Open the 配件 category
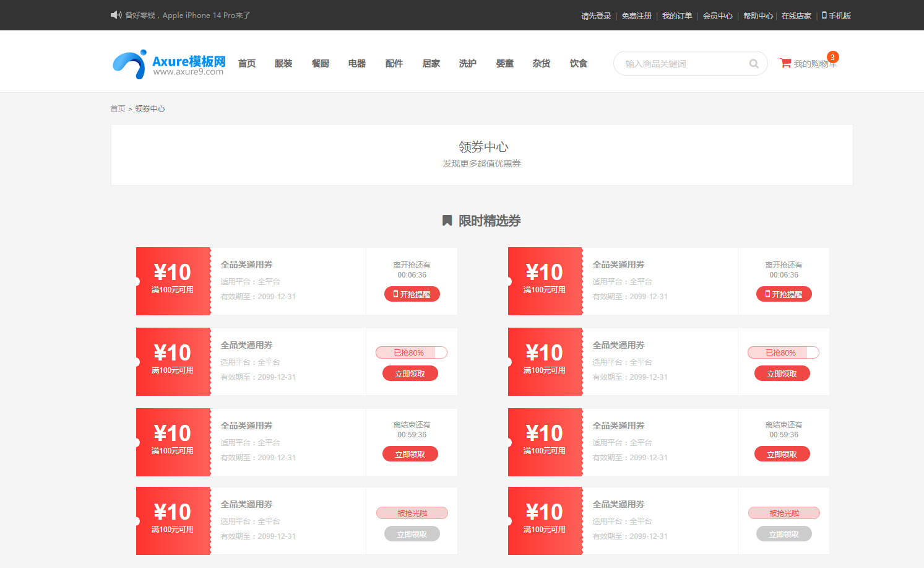This screenshot has width=924, height=568. [394, 63]
